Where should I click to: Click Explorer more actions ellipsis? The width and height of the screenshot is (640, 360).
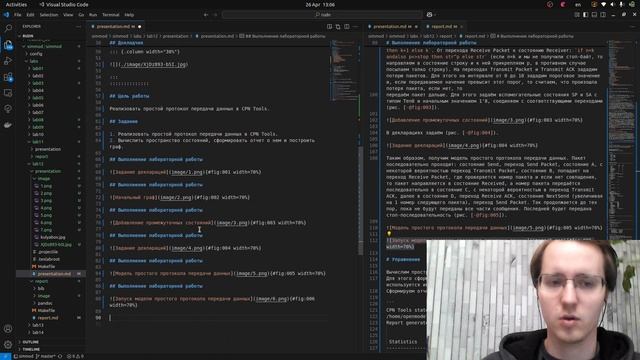click(x=78, y=26)
